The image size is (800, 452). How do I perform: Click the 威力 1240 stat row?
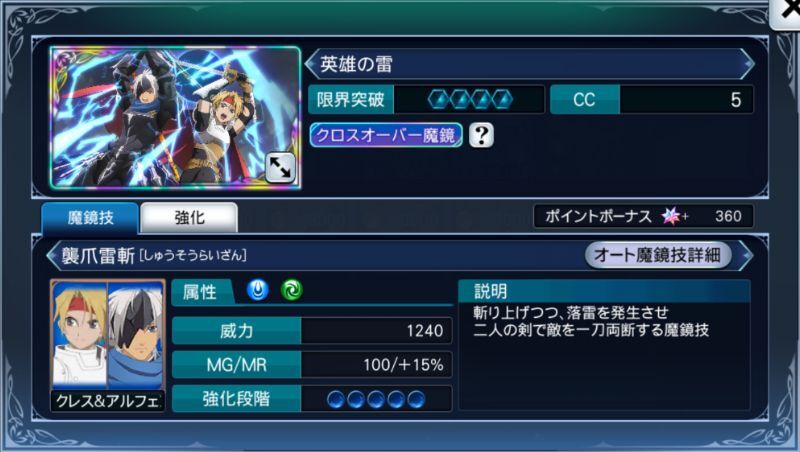(x=312, y=331)
